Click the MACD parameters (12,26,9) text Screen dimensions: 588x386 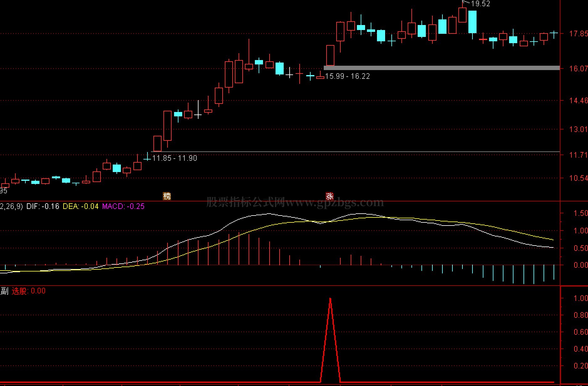point(11,206)
